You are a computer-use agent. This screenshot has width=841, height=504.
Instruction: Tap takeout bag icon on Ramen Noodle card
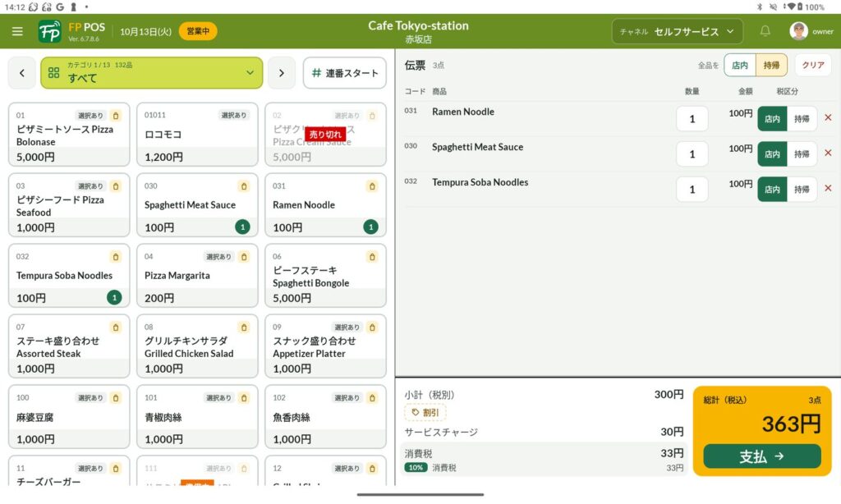(372, 186)
